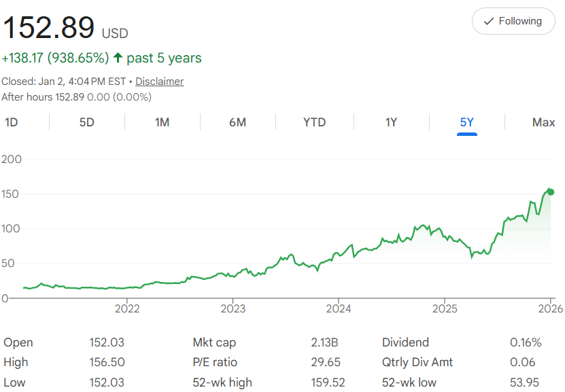Click the Mkt cap value 2.13B
This screenshot has height=392, width=565.
coord(326,342)
